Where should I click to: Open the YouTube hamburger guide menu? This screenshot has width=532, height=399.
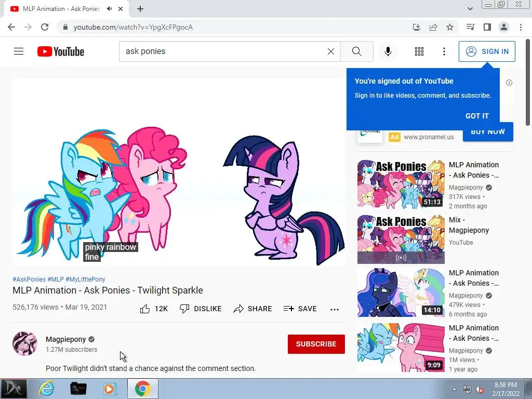19,51
